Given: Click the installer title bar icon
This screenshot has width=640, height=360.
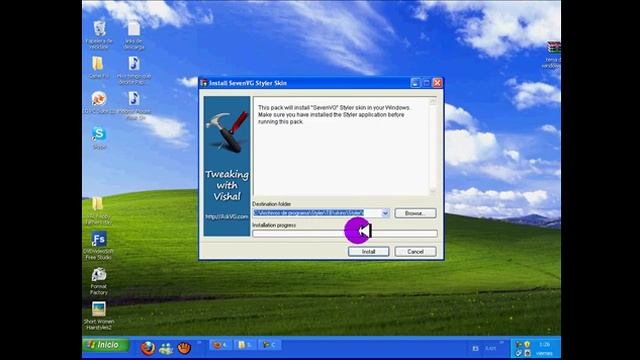Looking at the screenshot, I should pos(204,83).
